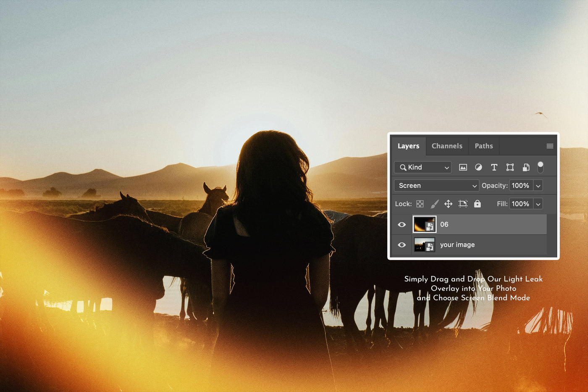The height and width of the screenshot is (392, 588).
Task: Lock all with padlock icon
Action: [478, 204]
